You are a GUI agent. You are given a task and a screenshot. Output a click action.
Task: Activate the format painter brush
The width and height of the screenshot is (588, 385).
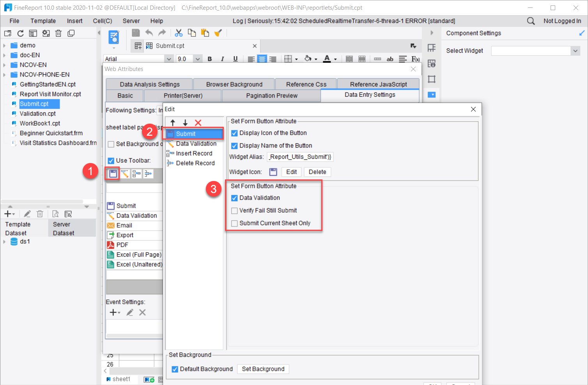click(218, 33)
